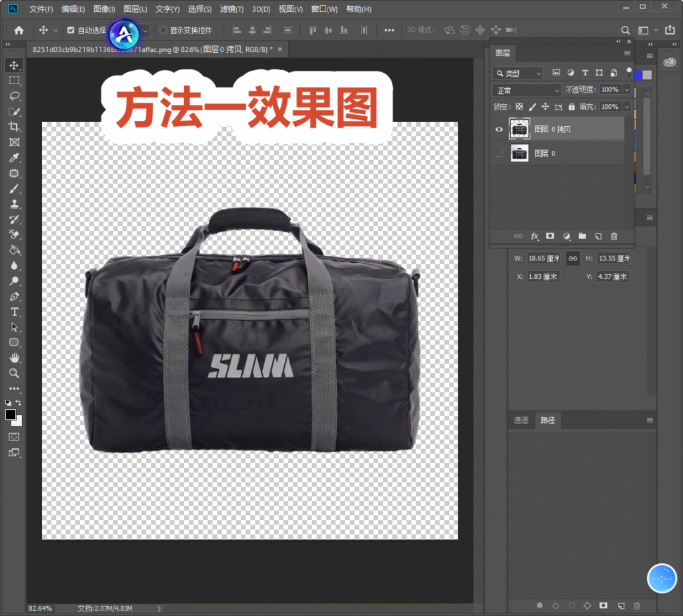Viewport: 683px width, 616px height.
Task: Select the Move tool in toolbox
Action: tap(14, 65)
